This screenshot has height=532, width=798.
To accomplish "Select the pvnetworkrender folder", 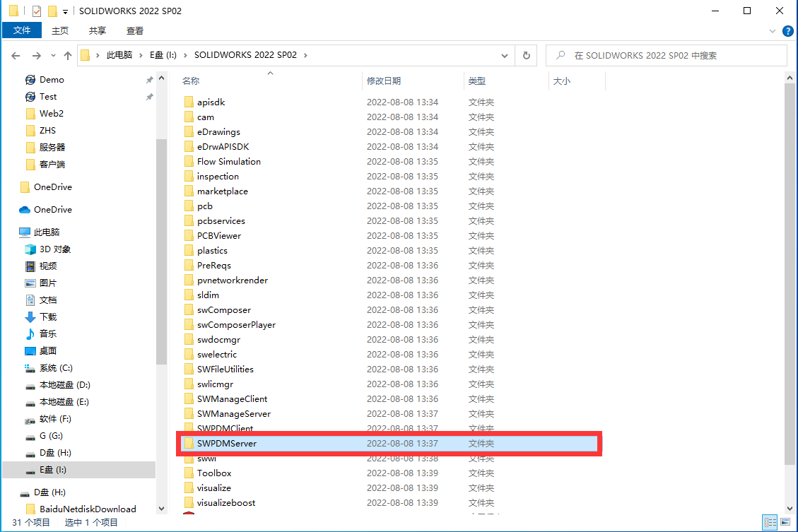I will (x=232, y=280).
